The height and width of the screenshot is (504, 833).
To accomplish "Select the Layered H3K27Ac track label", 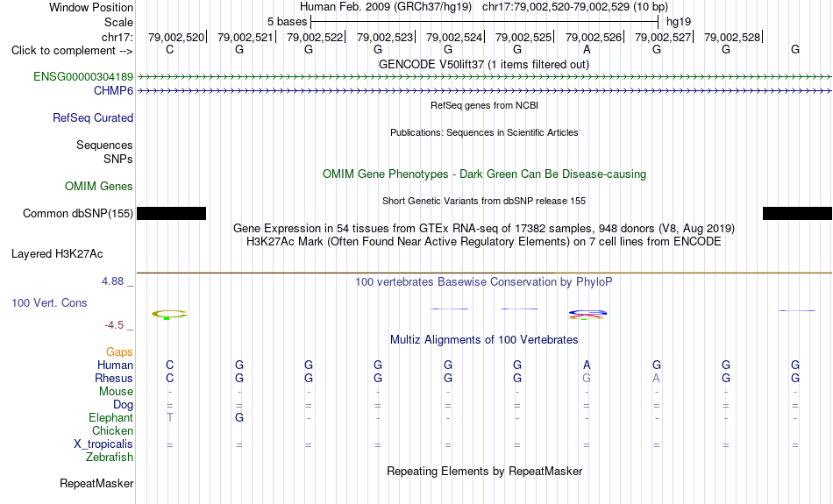I will pos(57,254).
